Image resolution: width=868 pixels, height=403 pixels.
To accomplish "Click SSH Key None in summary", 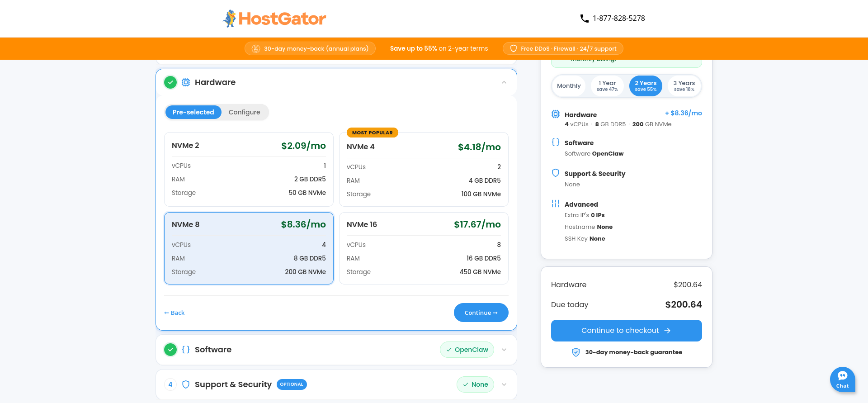I will point(585,239).
